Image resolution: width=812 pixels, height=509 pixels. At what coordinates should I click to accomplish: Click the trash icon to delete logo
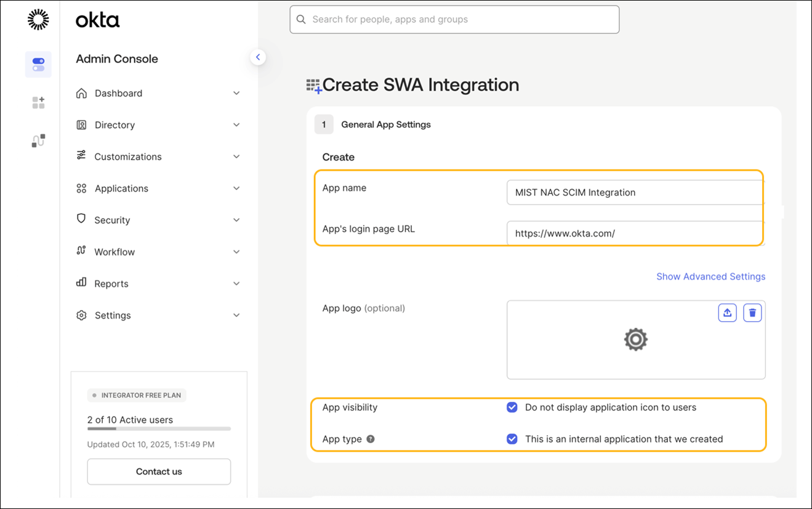pos(752,313)
